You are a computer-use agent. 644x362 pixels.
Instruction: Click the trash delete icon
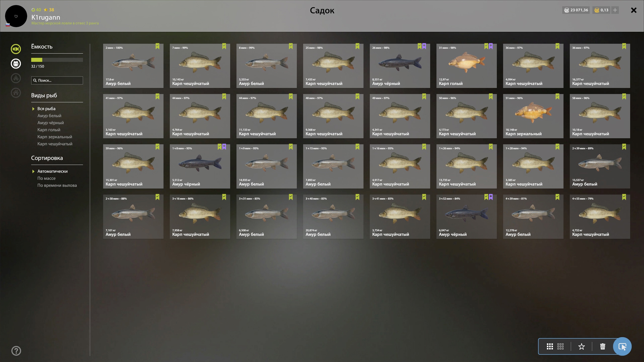(603, 346)
